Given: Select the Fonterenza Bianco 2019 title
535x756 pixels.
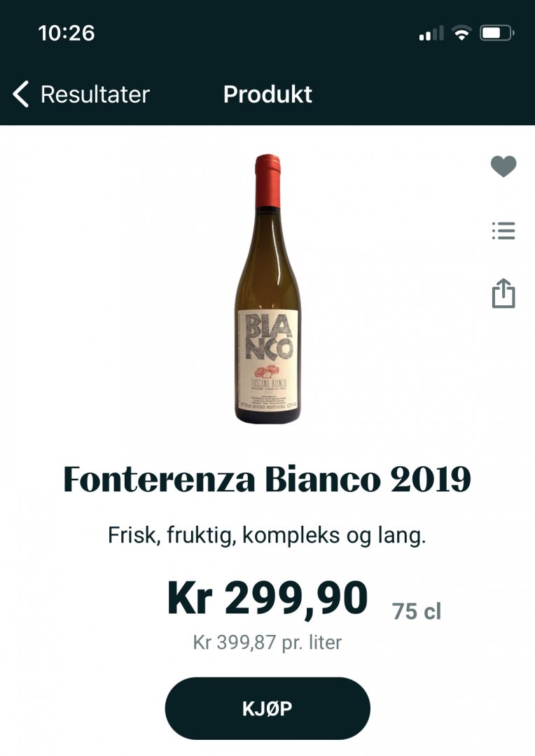Looking at the screenshot, I should click(267, 479).
